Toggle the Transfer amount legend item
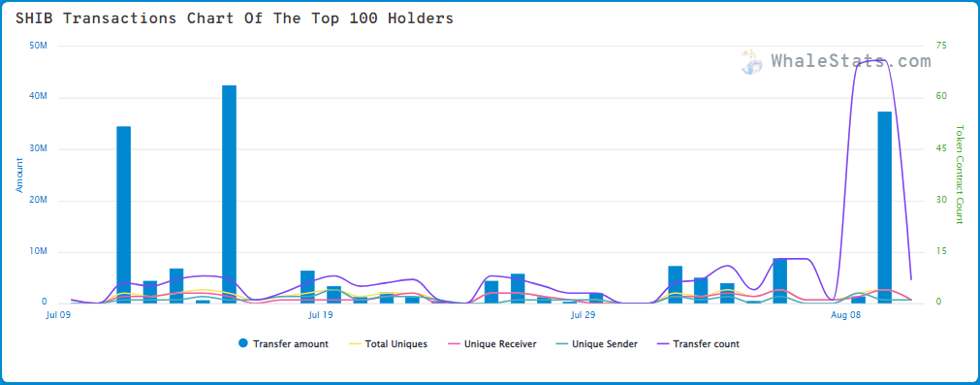This screenshot has height=385, width=980. (x=283, y=343)
